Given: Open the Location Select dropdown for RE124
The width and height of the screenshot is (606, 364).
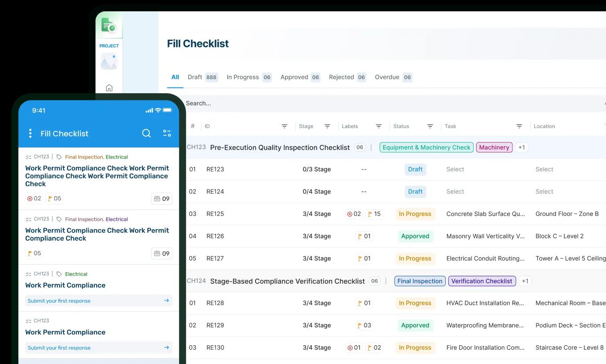Looking at the screenshot, I should pyautogui.click(x=544, y=192).
